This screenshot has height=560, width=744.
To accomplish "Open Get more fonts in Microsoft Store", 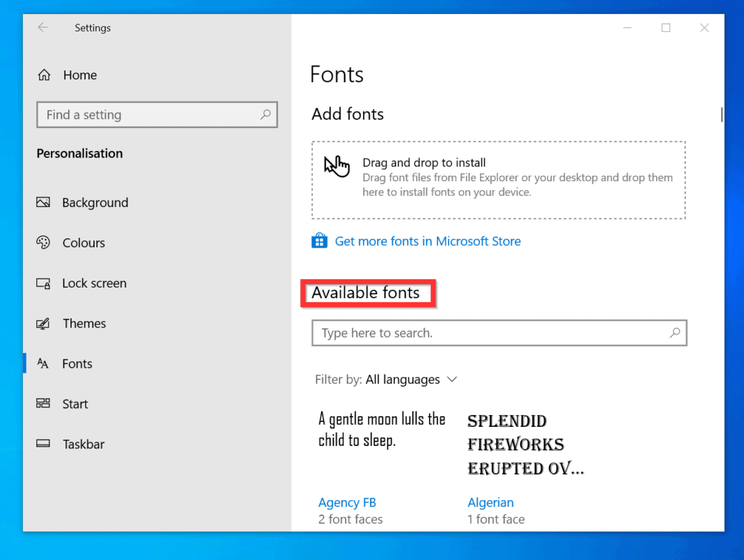I will [x=428, y=240].
